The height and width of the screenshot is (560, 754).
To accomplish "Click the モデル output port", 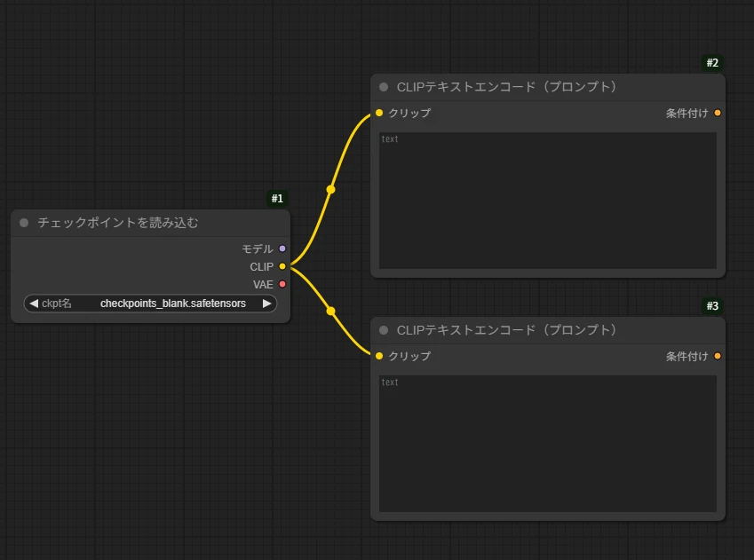I will coord(282,249).
